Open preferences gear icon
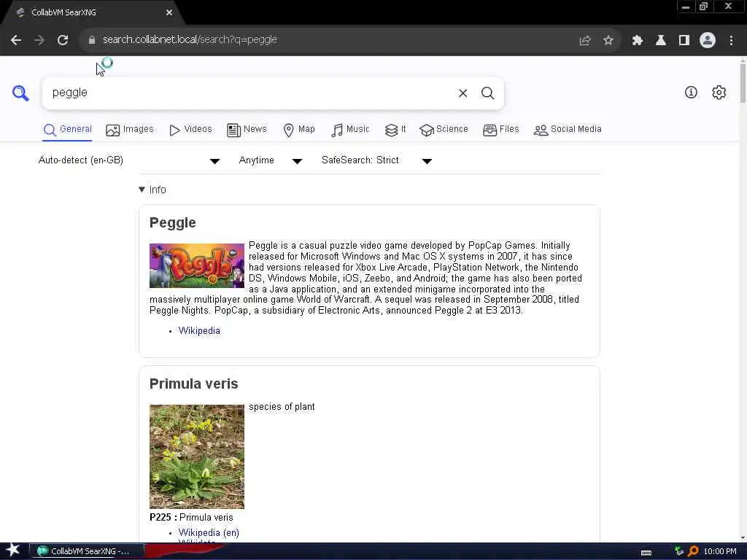Image resolution: width=747 pixels, height=560 pixels. pyautogui.click(x=719, y=93)
